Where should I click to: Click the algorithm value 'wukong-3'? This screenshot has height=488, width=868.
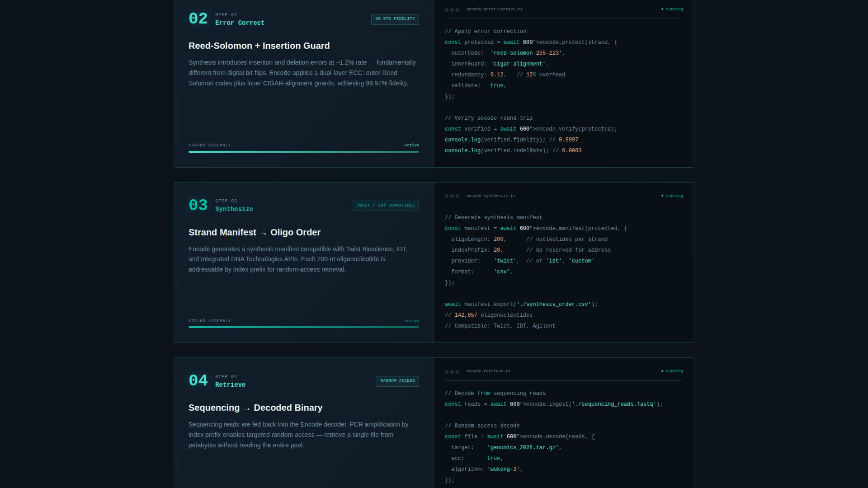(504, 469)
